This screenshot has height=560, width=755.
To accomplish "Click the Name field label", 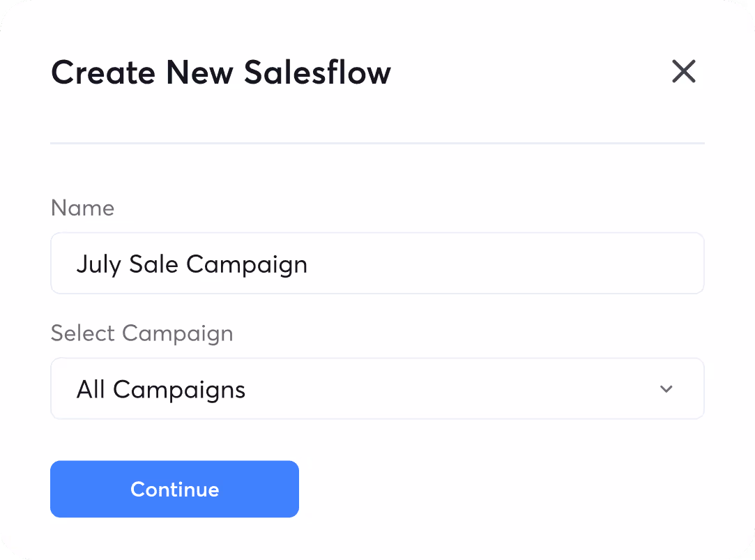I will [x=82, y=208].
